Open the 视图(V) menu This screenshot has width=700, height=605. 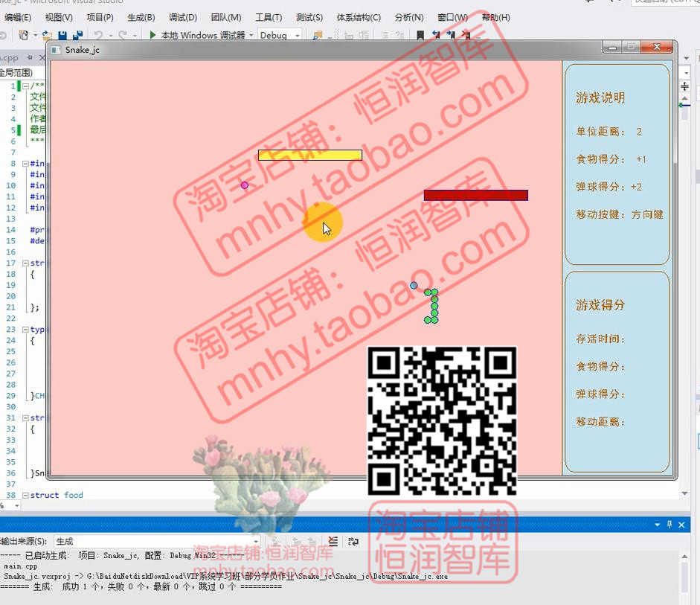pyautogui.click(x=59, y=17)
